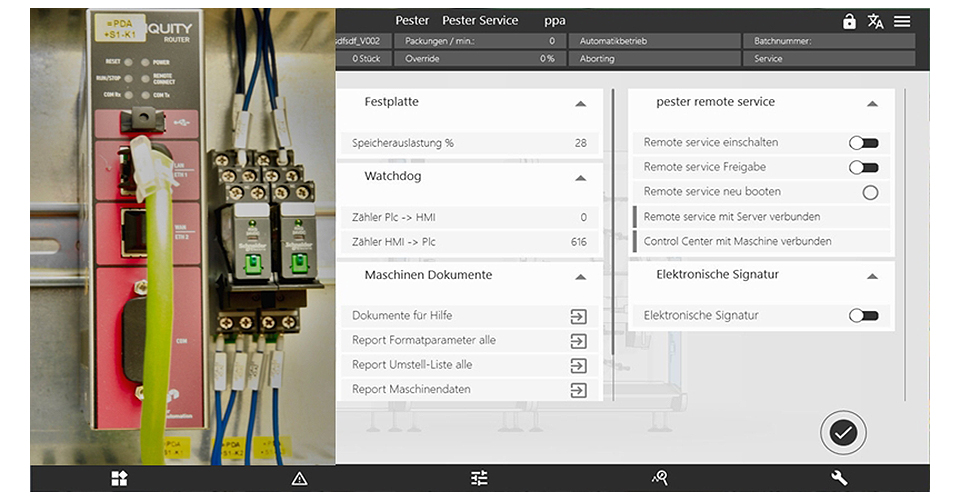The image size is (960, 500).
Task: Open the language translation selector
Action: (x=876, y=21)
